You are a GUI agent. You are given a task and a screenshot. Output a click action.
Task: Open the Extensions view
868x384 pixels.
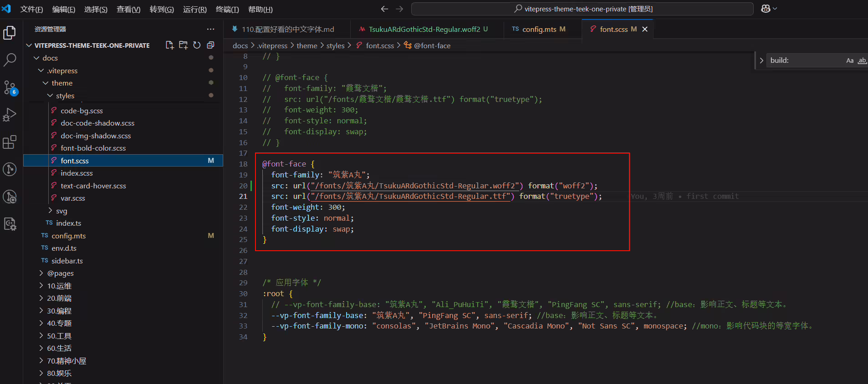point(10,142)
